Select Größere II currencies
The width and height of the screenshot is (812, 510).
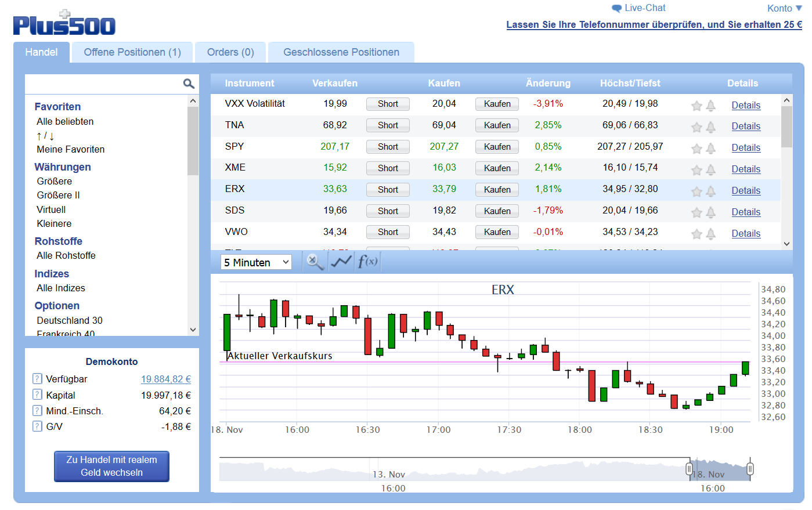(58, 195)
